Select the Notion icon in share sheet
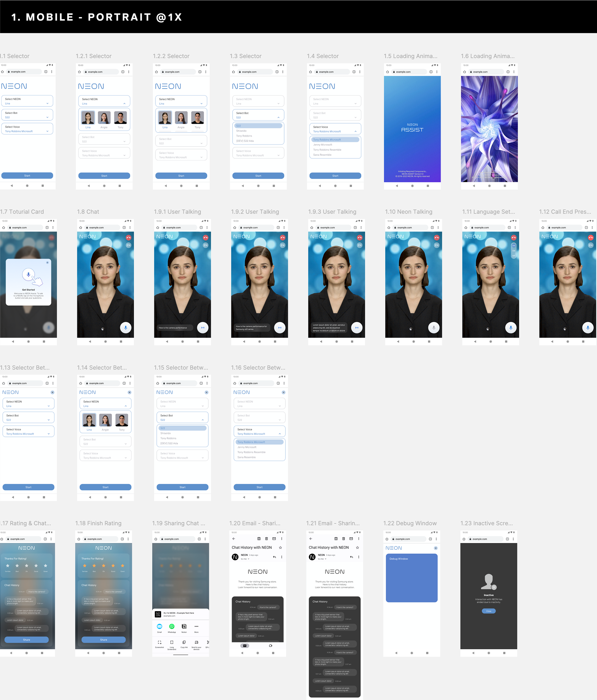 tap(184, 626)
